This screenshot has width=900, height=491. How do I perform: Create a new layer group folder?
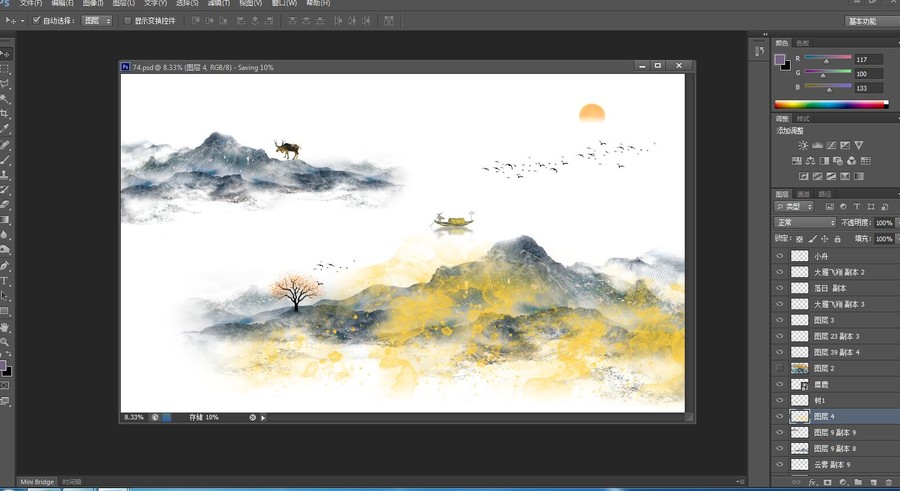(858, 482)
